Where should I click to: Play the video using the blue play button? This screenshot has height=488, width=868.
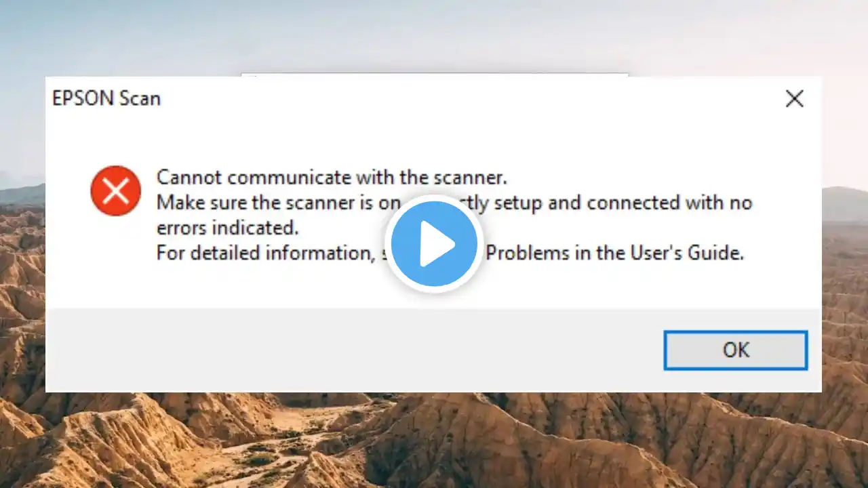[x=434, y=243]
